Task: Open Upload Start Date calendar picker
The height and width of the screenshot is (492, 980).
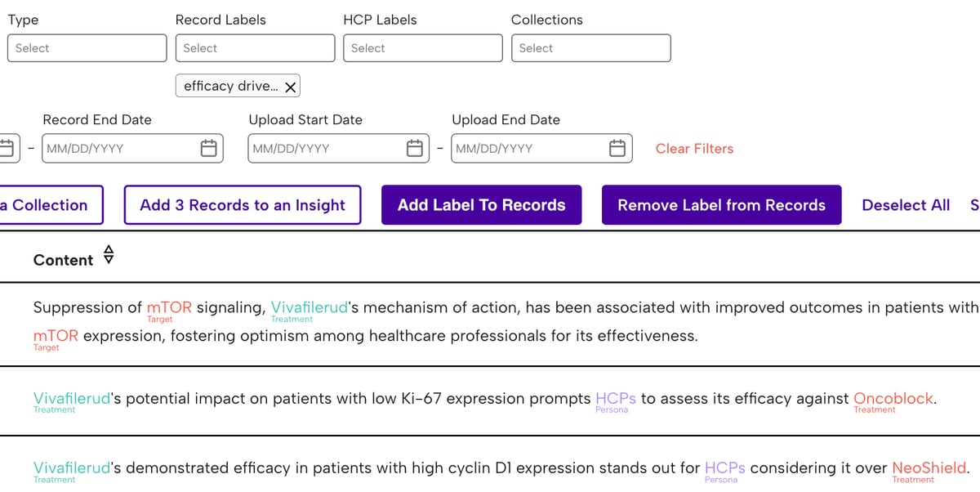Action: coord(415,148)
